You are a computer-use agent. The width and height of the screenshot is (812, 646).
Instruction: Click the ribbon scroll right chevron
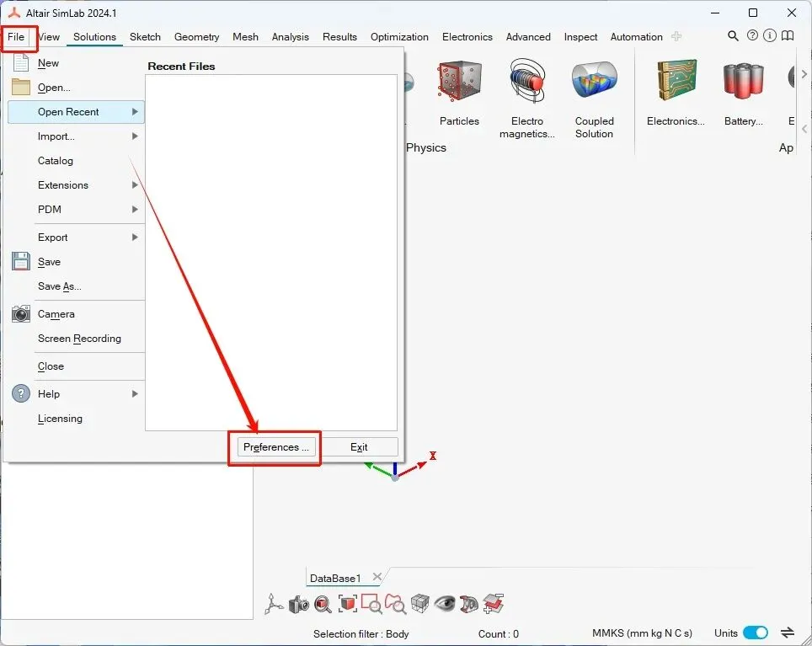[x=804, y=74]
